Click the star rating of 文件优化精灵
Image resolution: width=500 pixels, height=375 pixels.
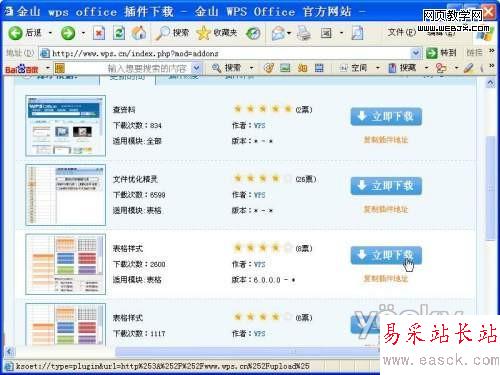tap(262, 178)
